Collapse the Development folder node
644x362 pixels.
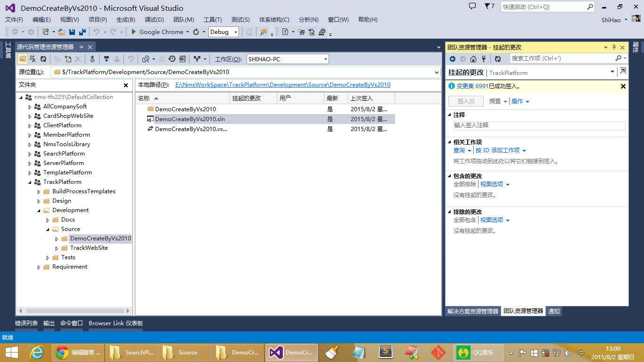pos(39,210)
